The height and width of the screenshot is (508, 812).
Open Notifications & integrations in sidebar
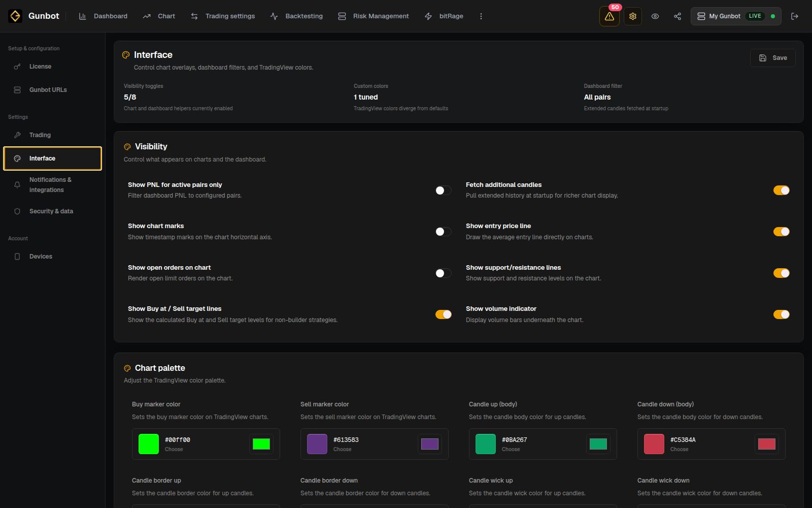click(x=53, y=185)
